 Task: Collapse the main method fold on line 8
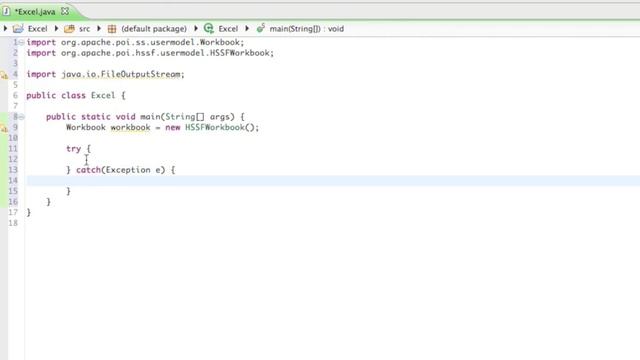[21, 117]
